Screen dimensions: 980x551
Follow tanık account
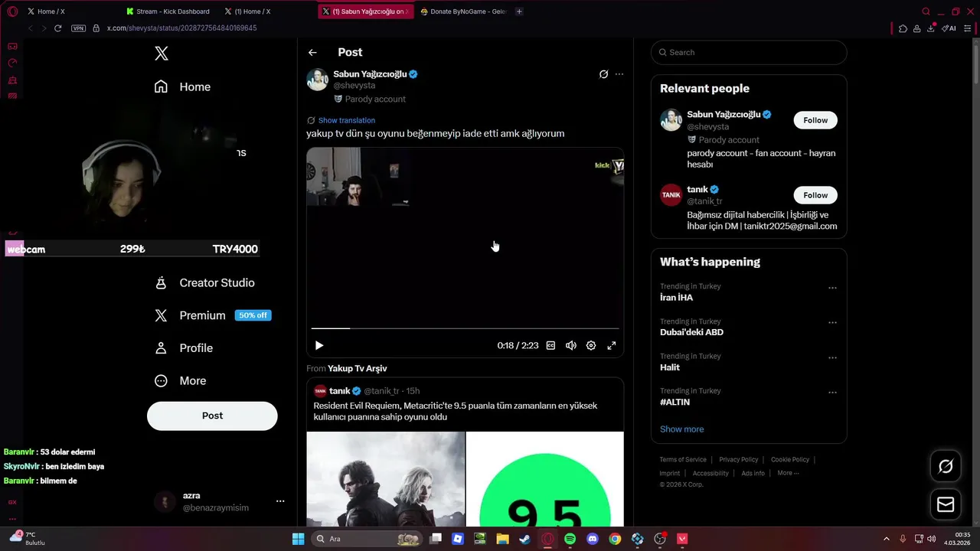click(x=815, y=195)
